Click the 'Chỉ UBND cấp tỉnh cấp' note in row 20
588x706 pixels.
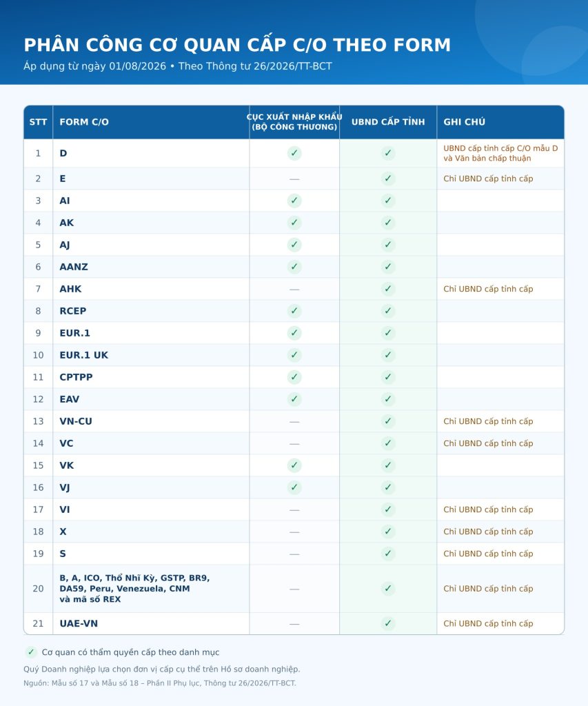[x=488, y=589]
